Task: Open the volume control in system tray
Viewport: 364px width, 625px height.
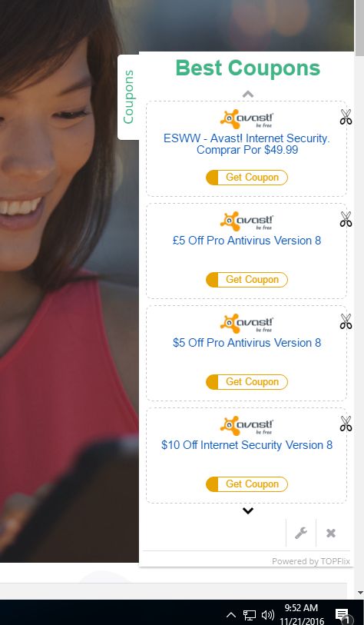Action: [x=268, y=615]
